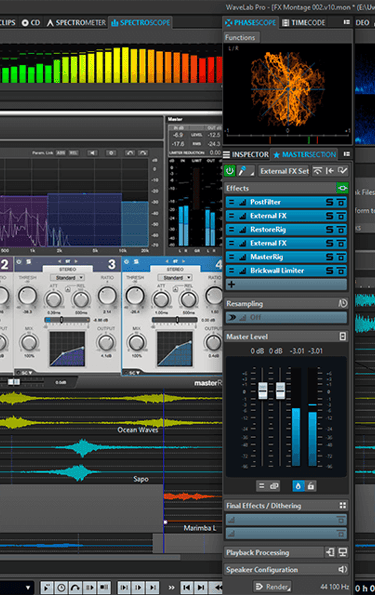Viewport: 375px width, 595px height.
Task: Collapse the Master Level pane header
Action: (280, 337)
